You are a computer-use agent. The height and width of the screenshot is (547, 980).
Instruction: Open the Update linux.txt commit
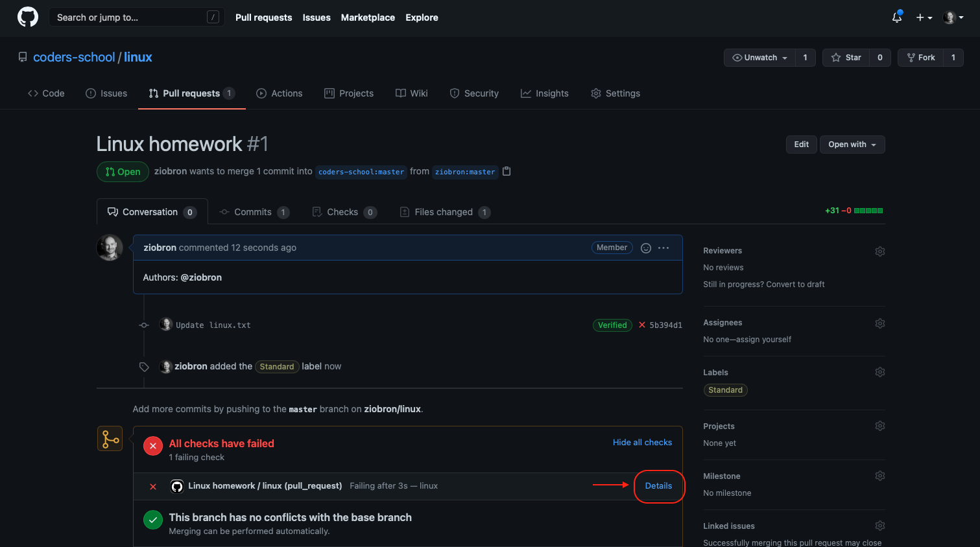click(213, 325)
